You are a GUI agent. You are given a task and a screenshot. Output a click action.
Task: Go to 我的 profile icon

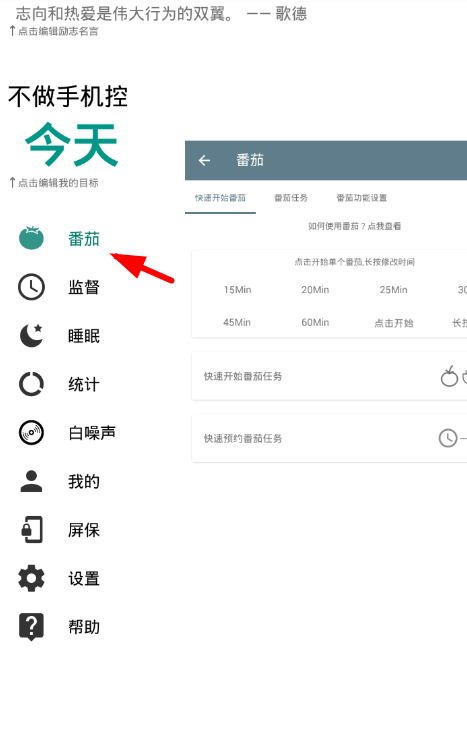tap(31, 481)
